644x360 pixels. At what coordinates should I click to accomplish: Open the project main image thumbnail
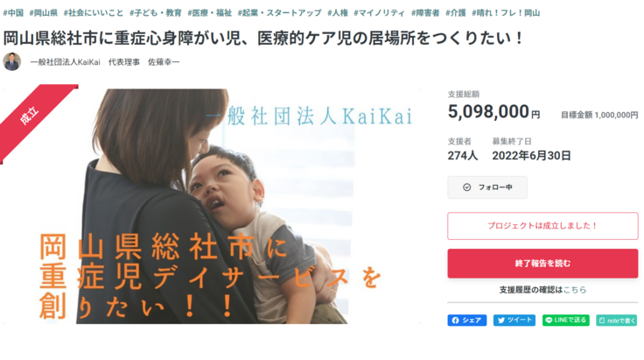pos(212,207)
